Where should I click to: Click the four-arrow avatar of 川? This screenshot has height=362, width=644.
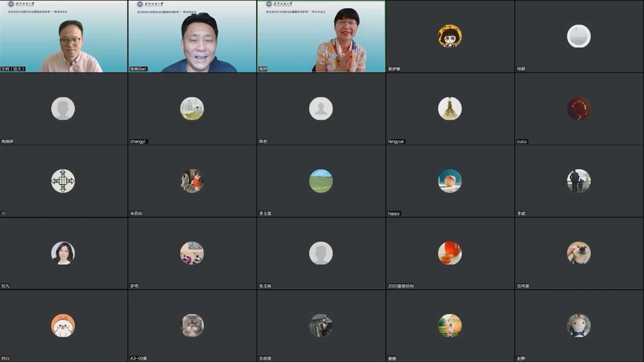(x=63, y=181)
